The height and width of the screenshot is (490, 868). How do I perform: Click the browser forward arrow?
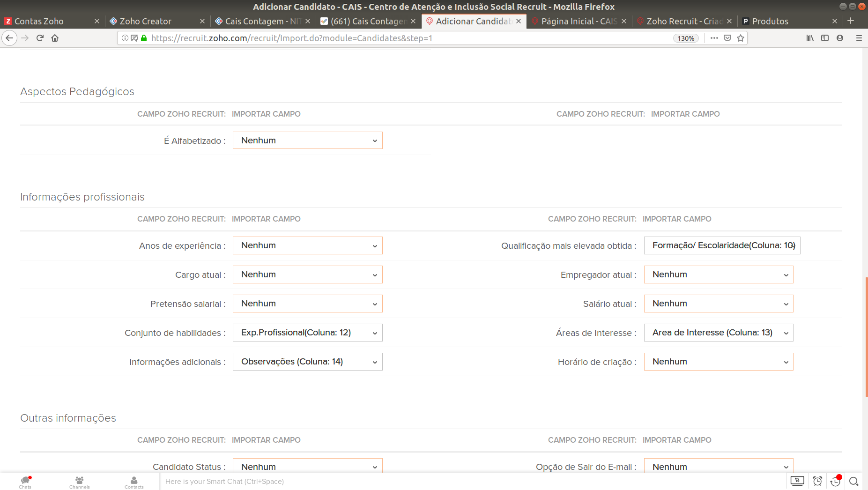(25, 38)
